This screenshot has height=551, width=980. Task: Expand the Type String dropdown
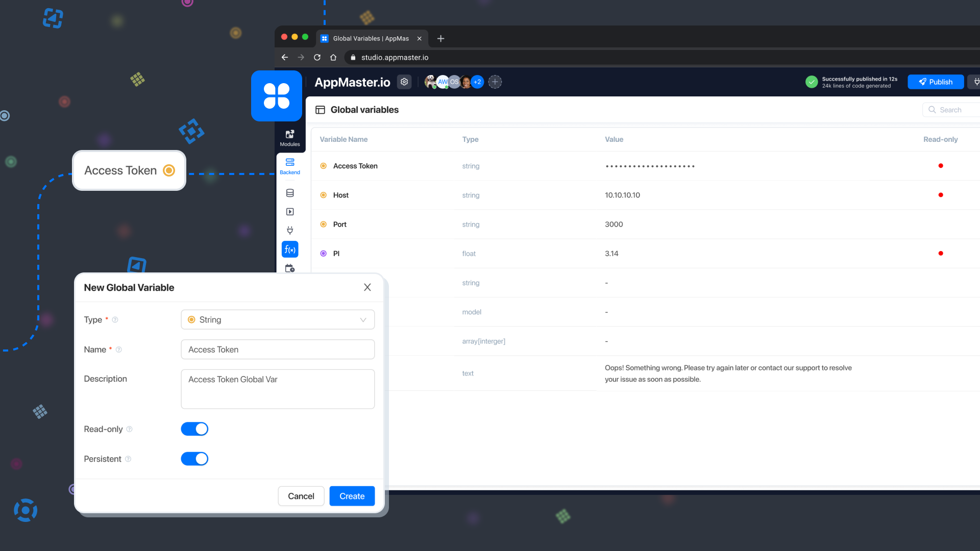278,319
